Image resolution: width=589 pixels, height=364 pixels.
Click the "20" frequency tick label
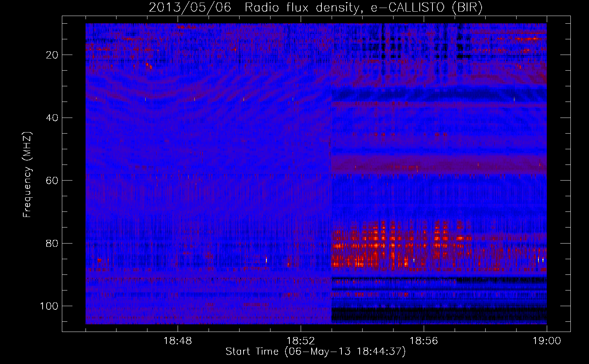pyautogui.click(x=52, y=55)
